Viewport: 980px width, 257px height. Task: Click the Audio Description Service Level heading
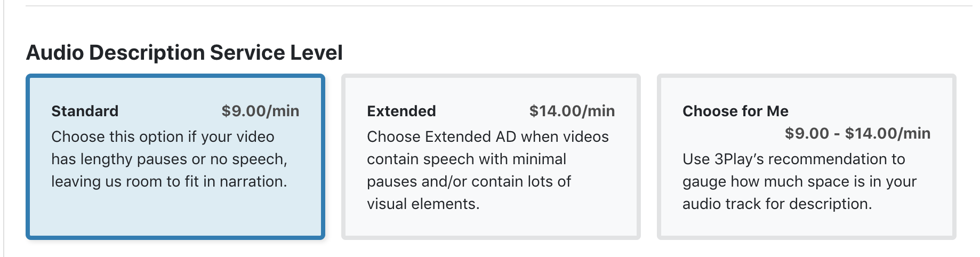(184, 53)
